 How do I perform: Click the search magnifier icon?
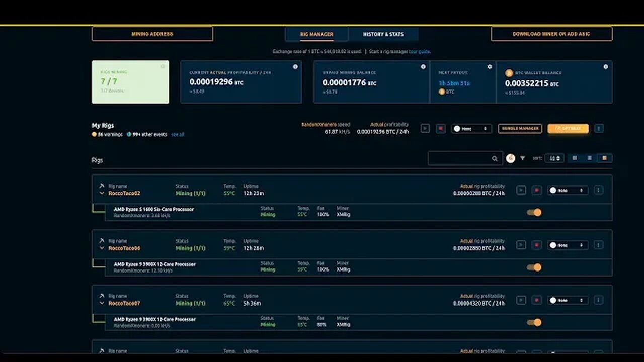pyautogui.click(x=495, y=158)
